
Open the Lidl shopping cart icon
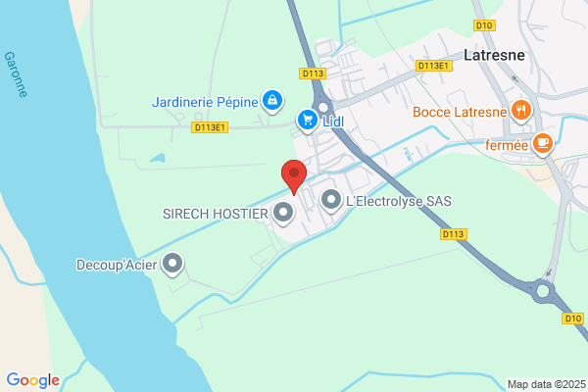(x=308, y=121)
